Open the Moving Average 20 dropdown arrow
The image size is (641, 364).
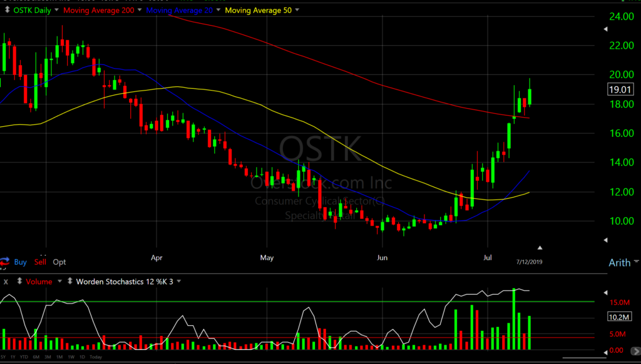(218, 10)
